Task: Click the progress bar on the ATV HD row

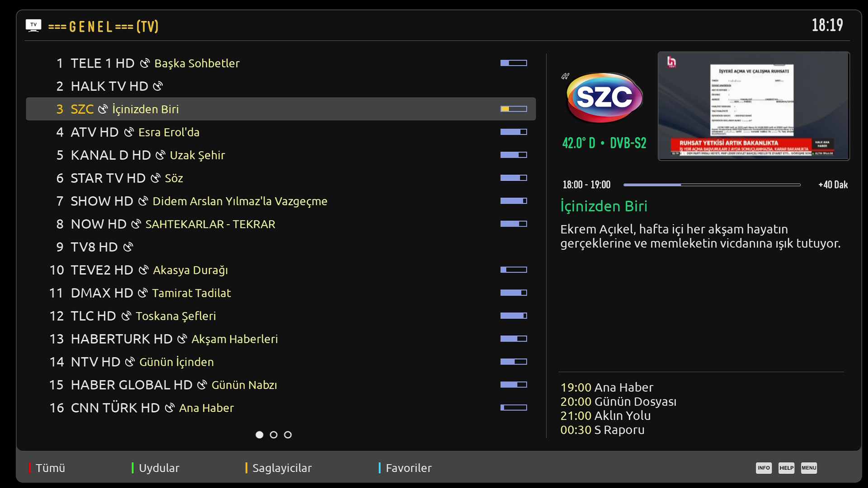Action: point(514,132)
